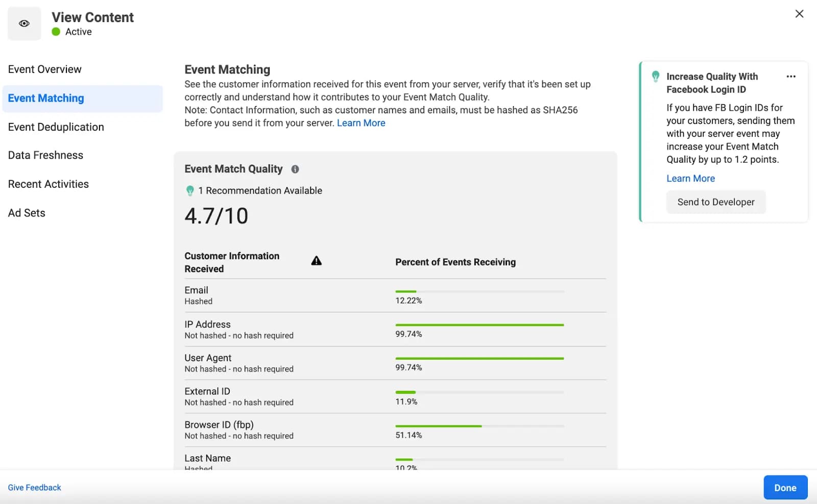
Task: Click the Browser ID (fbp) 51.14% progress bar
Action: pyautogui.click(x=479, y=426)
